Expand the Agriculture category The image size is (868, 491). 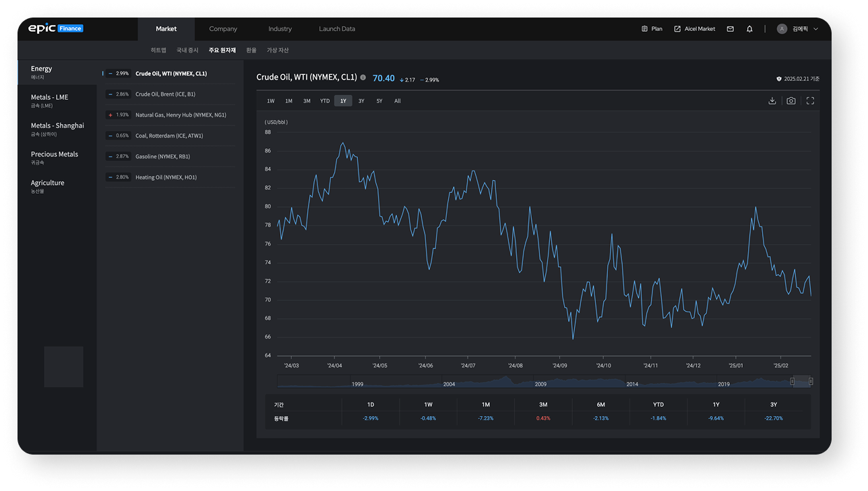48,185
